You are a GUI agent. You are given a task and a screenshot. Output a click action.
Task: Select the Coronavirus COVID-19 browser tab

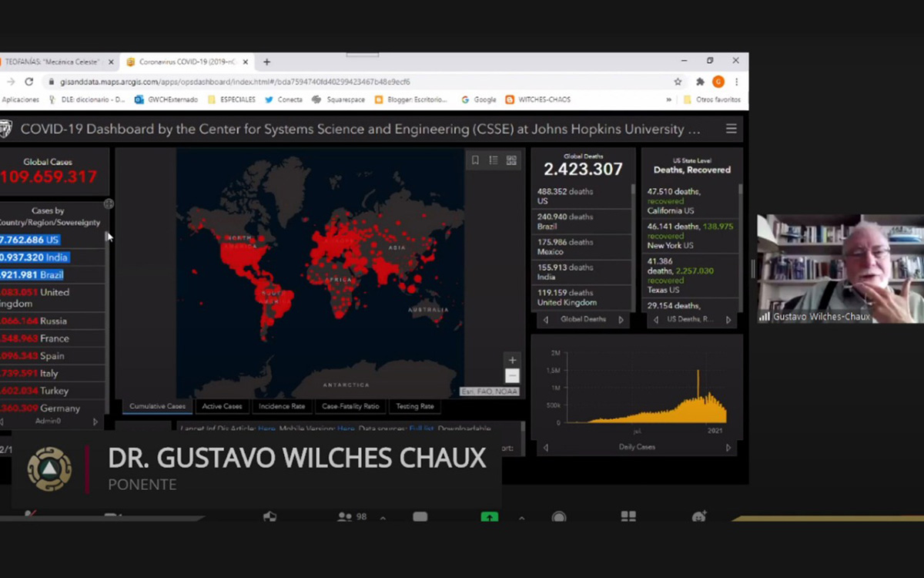coord(188,62)
